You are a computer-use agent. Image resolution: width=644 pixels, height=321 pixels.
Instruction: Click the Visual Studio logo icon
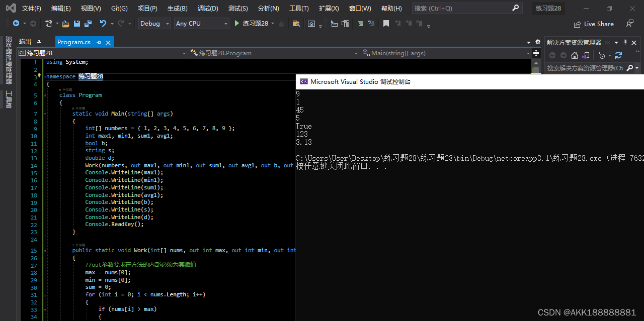[x=11, y=8]
